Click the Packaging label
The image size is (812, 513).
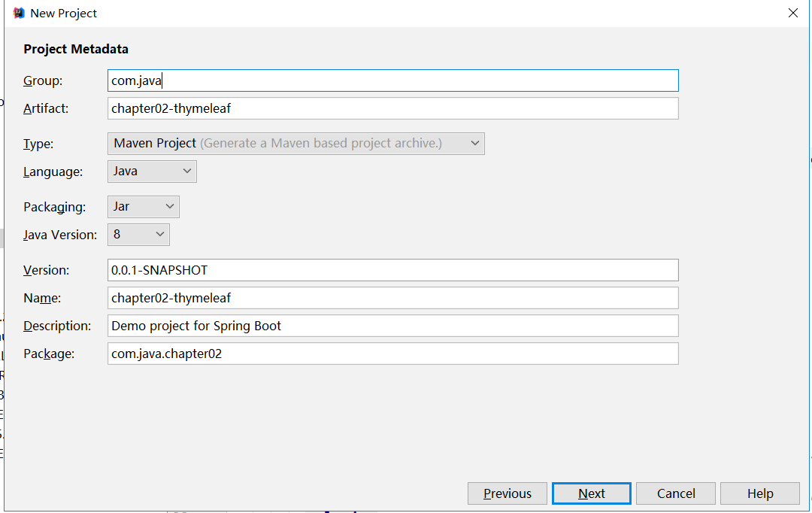(x=54, y=207)
